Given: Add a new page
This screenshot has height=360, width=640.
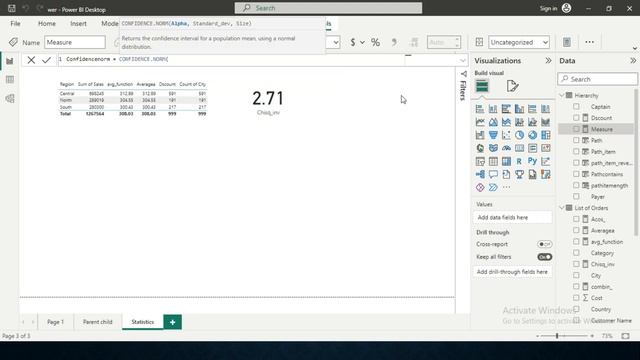Looking at the screenshot, I should [173, 322].
